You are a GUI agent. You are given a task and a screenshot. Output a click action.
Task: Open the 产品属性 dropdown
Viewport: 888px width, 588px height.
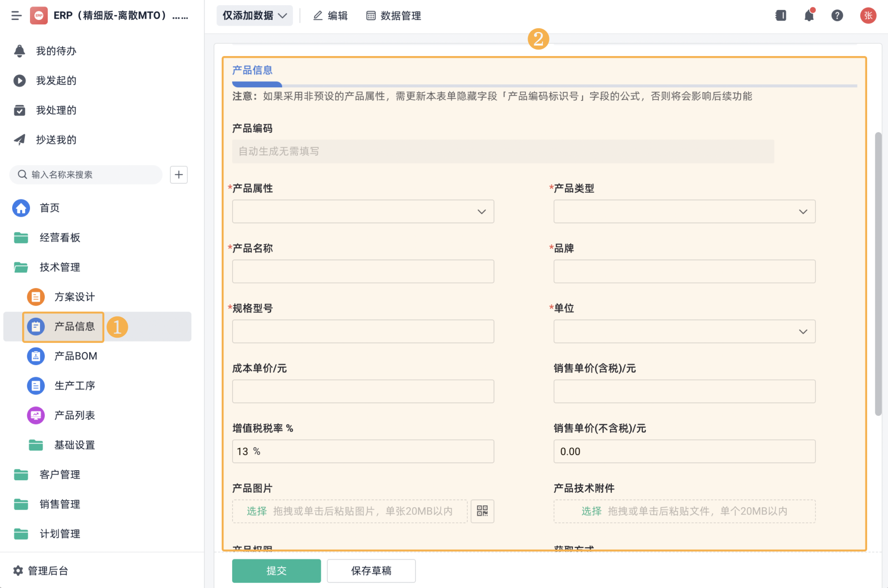coord(363,212)
